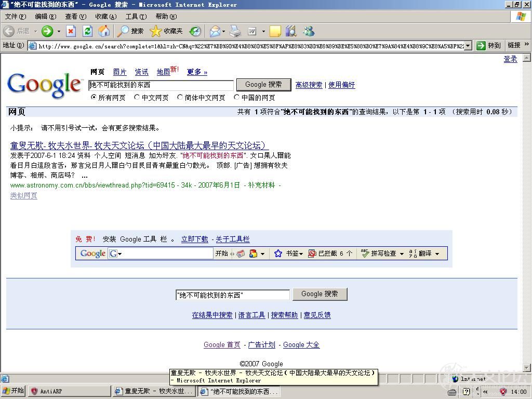Open the 使用偏好 link
532x399 pixels.
pyautogui.click(x=342, y=85)
